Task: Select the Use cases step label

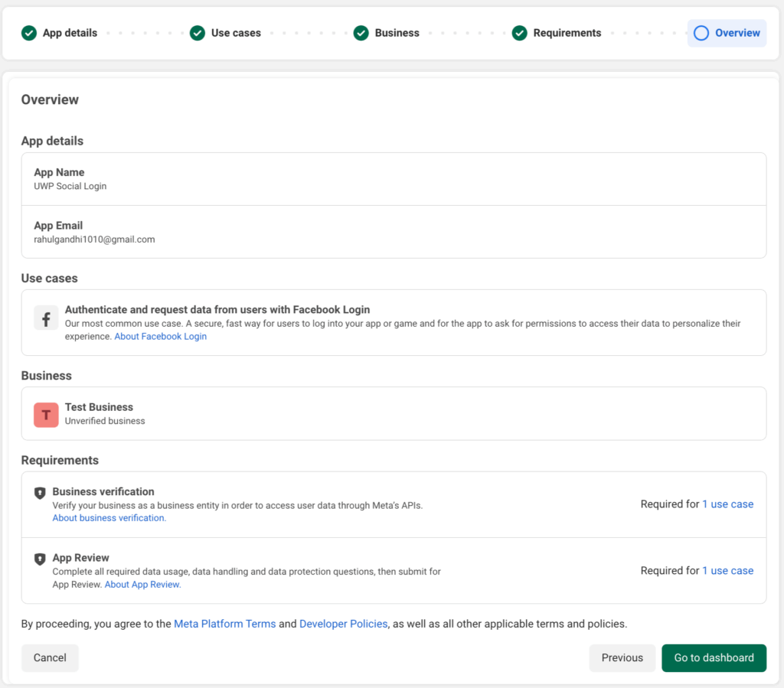Action: (x=236, y=33)
